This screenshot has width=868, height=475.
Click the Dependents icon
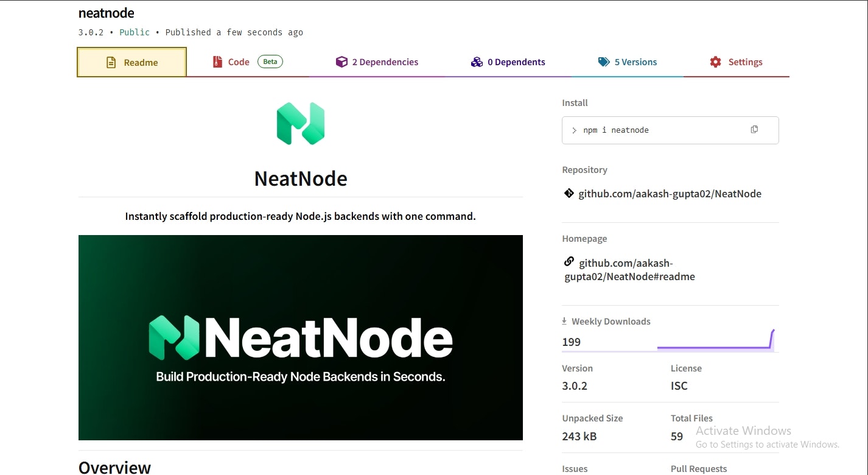click(x=477, y=62)
